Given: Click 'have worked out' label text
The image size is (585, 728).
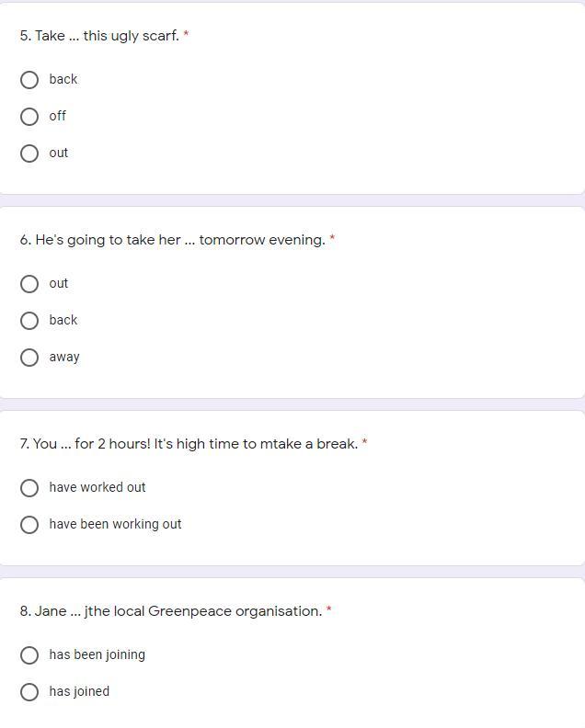Looking at the screenshot, I should point(97,487).
